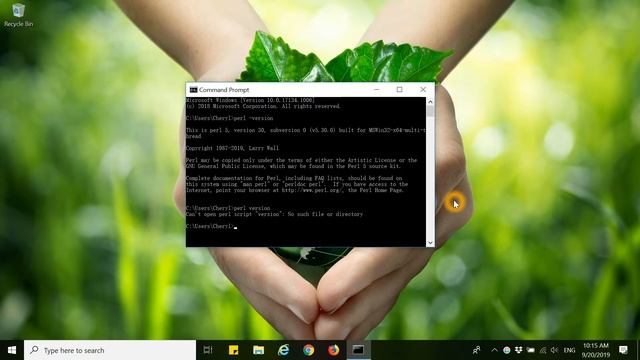The width and height of the screenshot is (640, 360).
Task: Open the Action Center notifications icon
Action: (x=623, y=350)
